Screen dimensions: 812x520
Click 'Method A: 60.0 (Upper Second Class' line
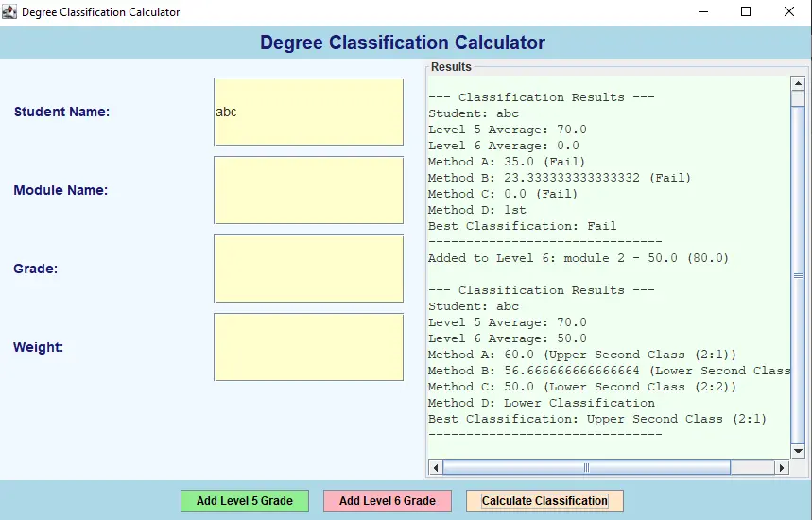click(x=582, y=355)
